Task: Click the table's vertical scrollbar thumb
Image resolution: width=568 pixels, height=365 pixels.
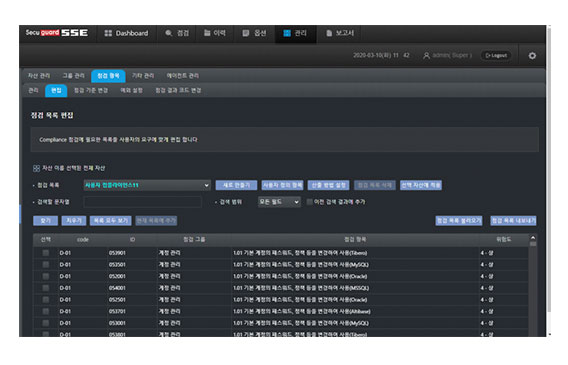Action: click(x=532, y=244)
